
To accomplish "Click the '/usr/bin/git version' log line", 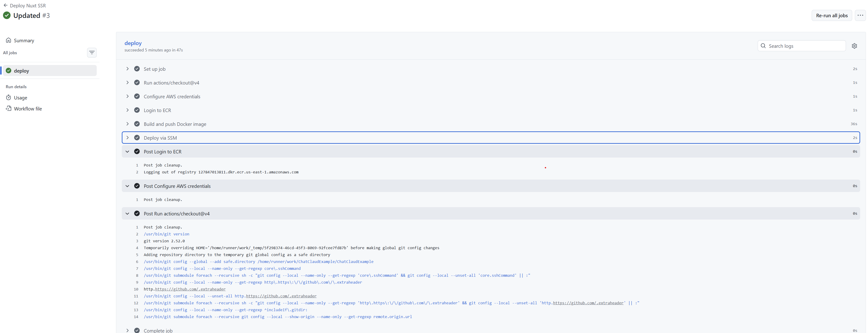I will (x=167, y=234).
